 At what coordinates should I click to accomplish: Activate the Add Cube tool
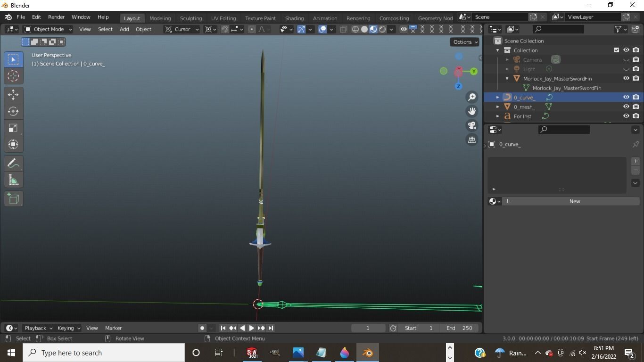(13, 199)
